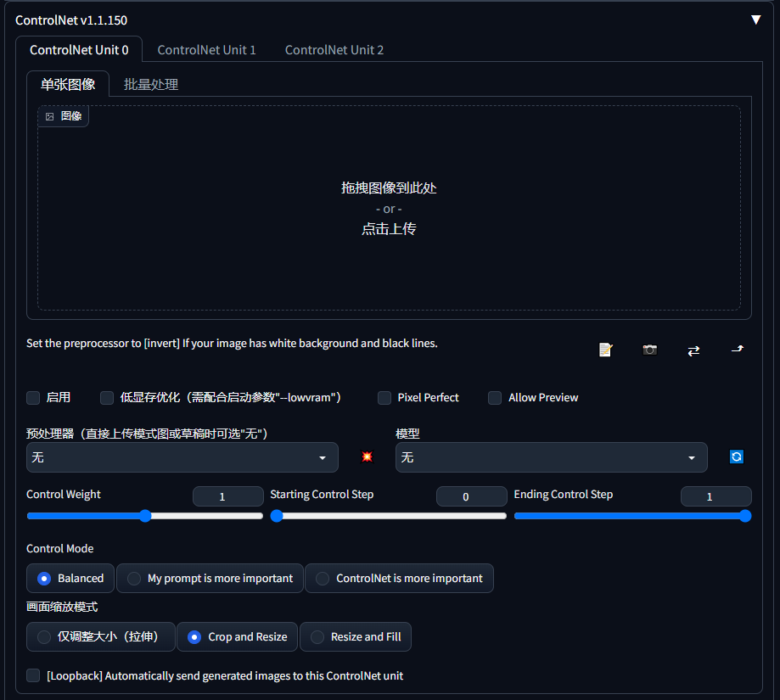Viewport: 780px width, 700px height.
Task: Toggle the 低显存优化 lowvram checkbox
Action: coord(107,398)
